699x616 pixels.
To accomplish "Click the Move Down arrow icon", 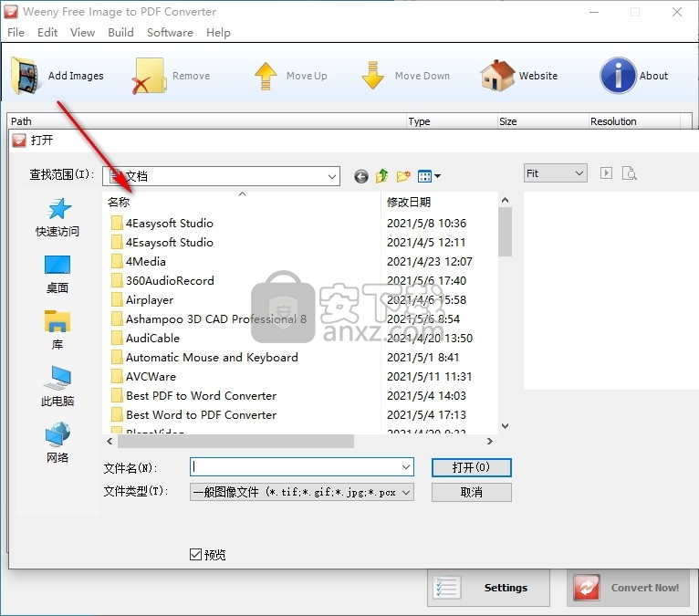I will pyautogui.click(x=372, y=76).
